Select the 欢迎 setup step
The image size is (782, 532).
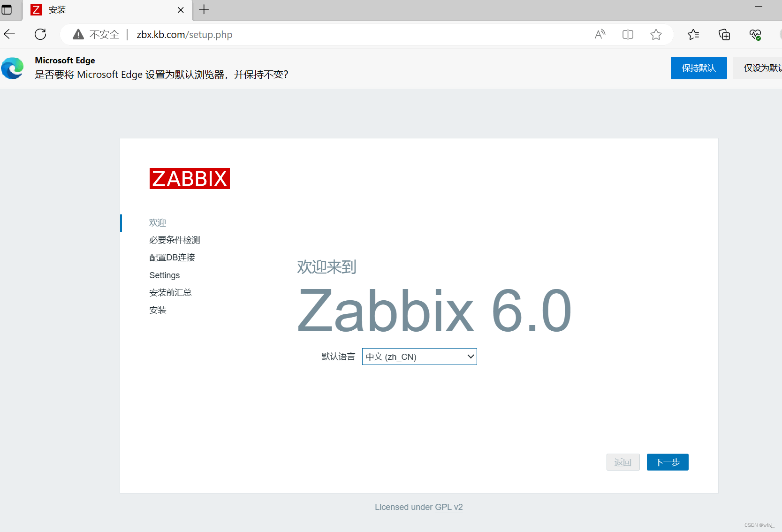(158, 223)
